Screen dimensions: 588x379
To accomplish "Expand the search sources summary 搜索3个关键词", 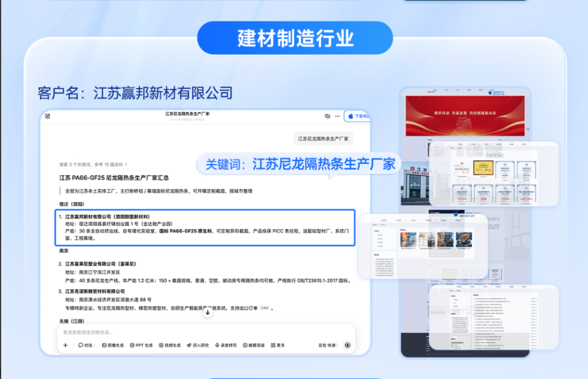I will 93,165.
